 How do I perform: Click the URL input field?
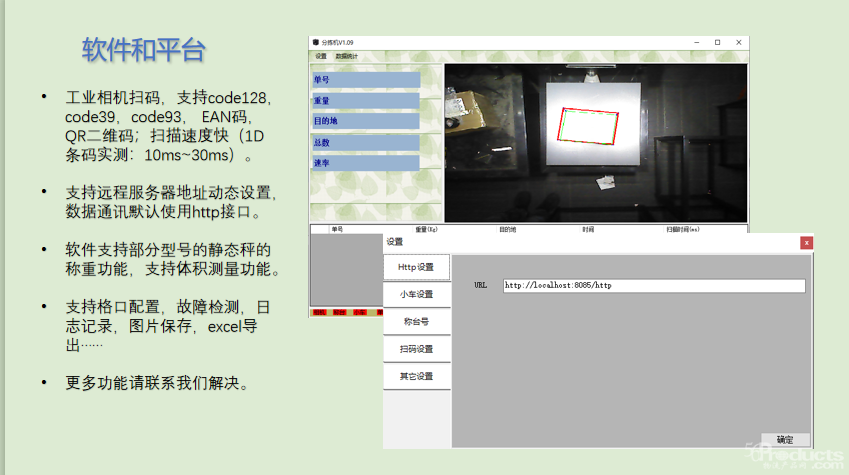[x=653, y=285]
